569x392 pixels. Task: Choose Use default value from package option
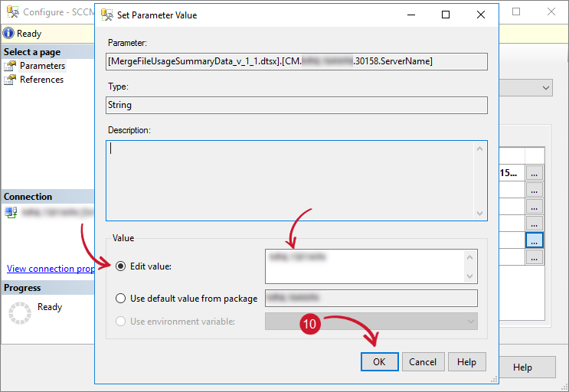coord(120,299)
